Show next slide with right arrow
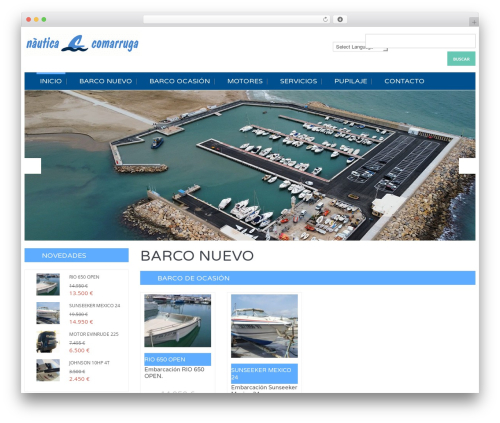500x423 pixels. pyautogui.click(x=467, y=166)
